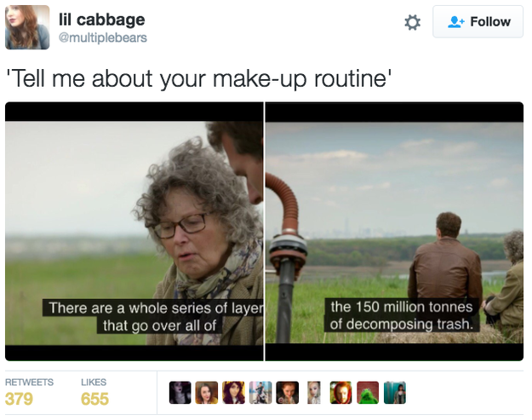The height and width of the screenshot is (420, 532).
Task: View the 655 likes list
Action: click(x=94, y=399)
